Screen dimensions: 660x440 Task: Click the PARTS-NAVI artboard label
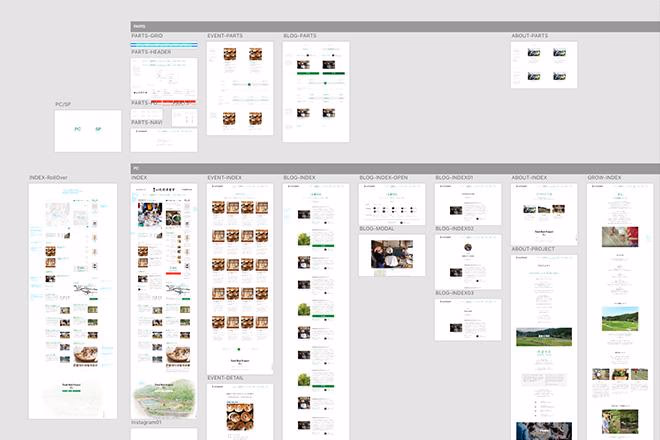click(x=148, y=122)
